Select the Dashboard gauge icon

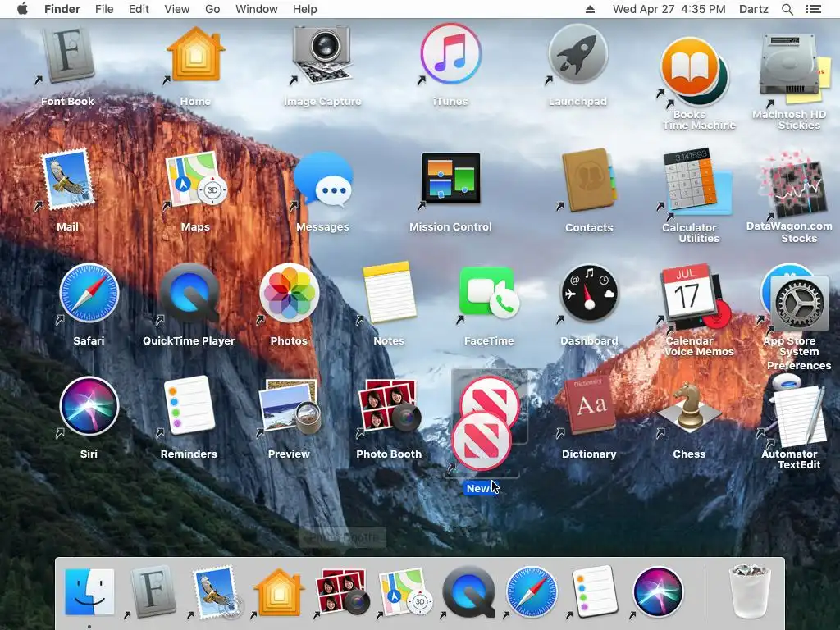[x=589, y=293]
